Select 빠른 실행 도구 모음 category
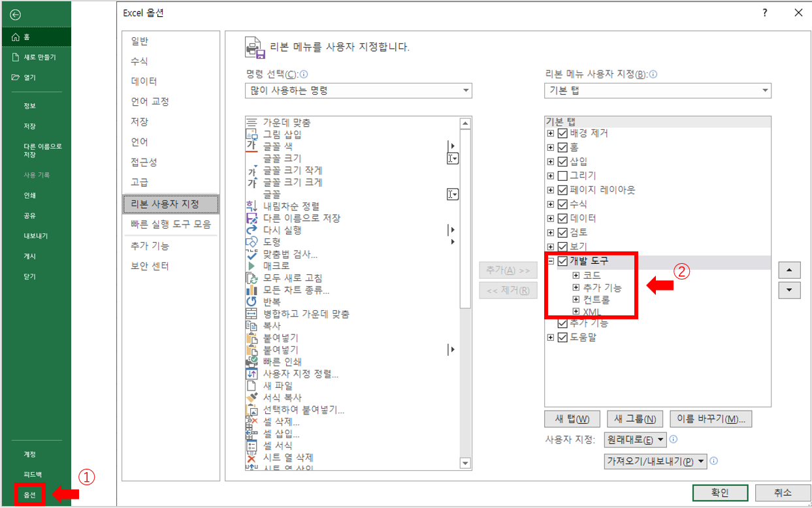 (171, 224)
